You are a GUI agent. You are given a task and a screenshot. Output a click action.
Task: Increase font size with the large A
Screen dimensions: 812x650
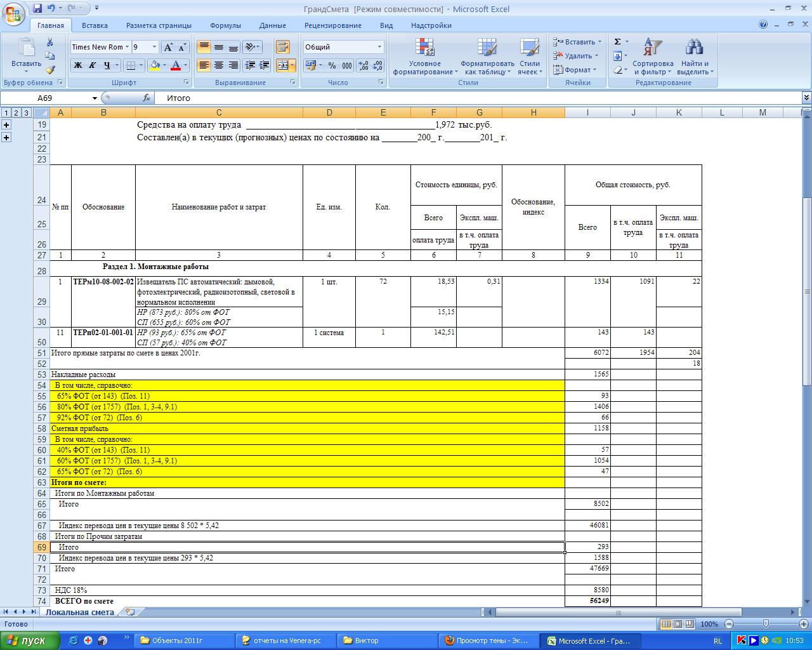pos(168,47)
